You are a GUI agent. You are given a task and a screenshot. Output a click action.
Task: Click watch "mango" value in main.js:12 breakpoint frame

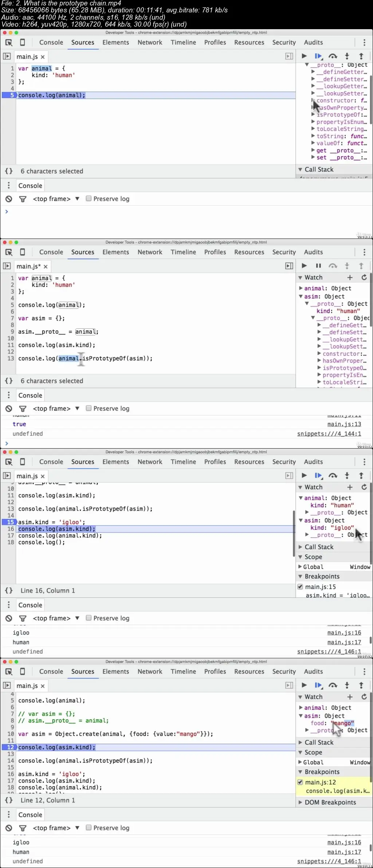click(342, 723)
